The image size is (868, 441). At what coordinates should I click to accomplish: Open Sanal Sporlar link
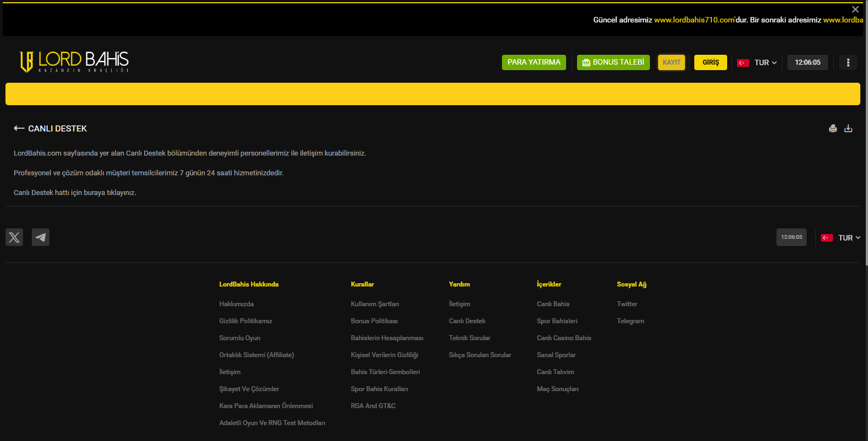point(556,355)
